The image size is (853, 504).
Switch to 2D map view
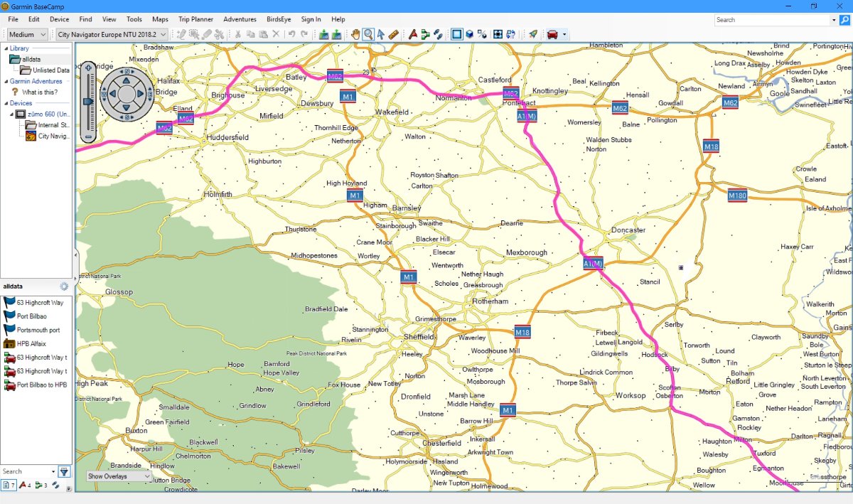[456, 34]
